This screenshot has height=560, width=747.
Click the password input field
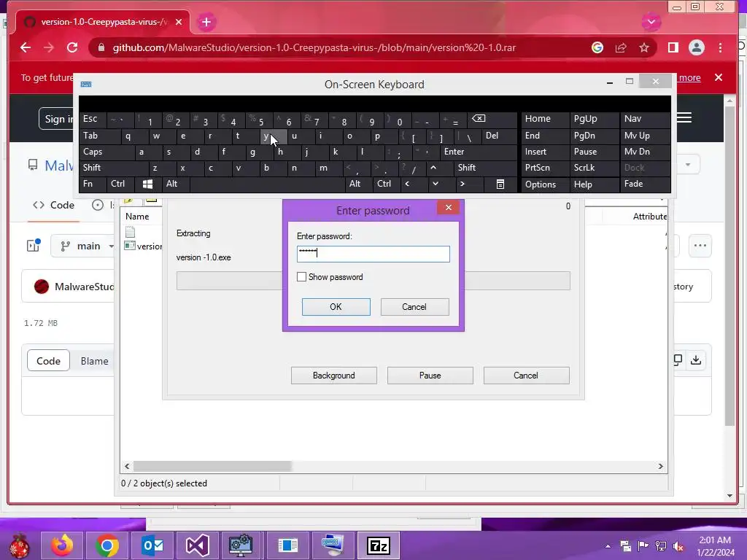[x=373, y=254]
